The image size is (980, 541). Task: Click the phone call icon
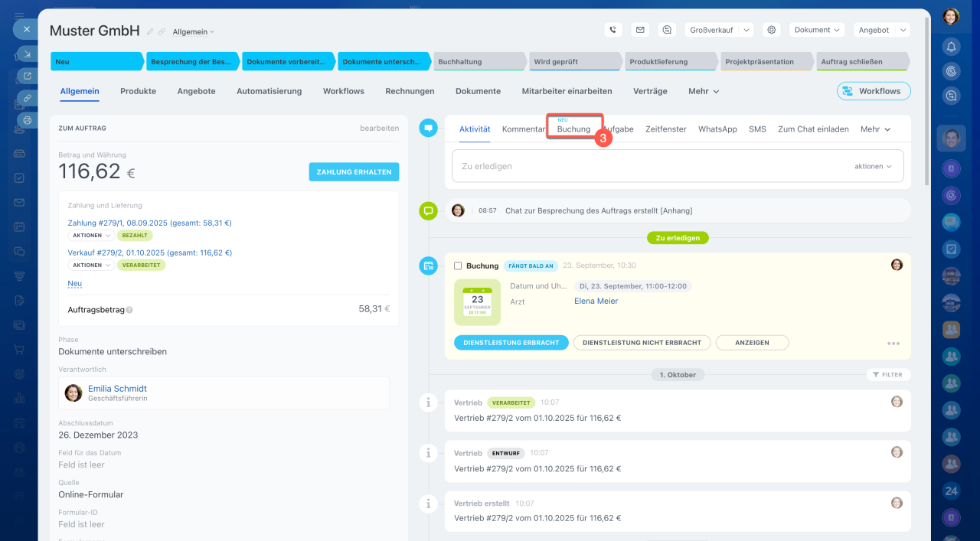(x=612, y=30)
